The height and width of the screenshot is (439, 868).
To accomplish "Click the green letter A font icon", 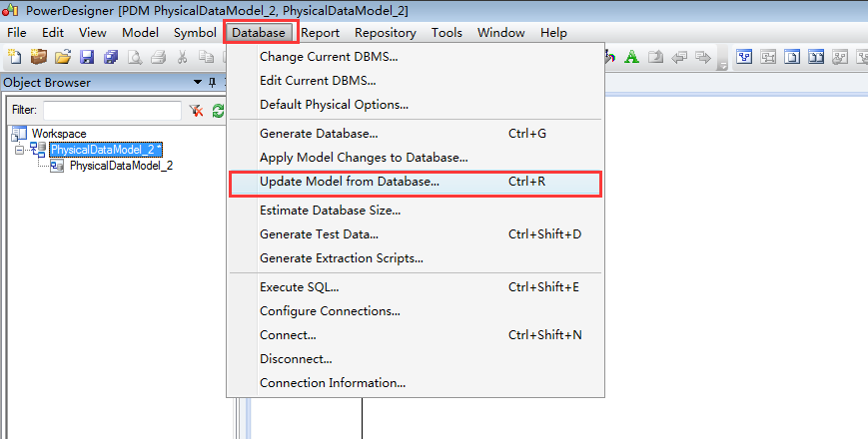I will (x=631, y=57).
